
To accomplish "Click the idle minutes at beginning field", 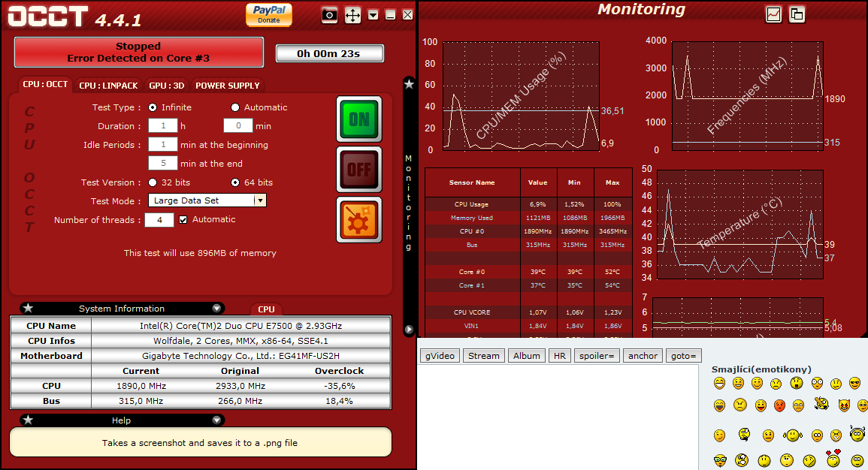I will coord(163,145).
